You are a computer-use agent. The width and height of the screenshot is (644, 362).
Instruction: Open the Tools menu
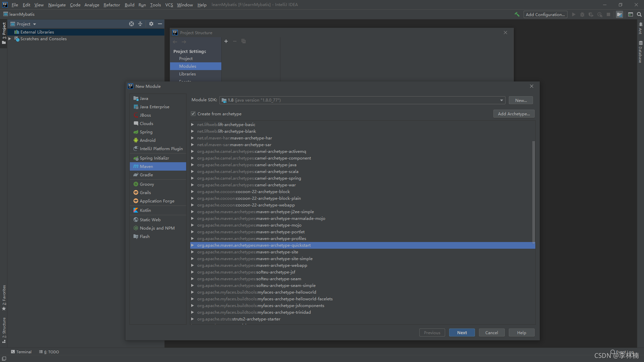(x=155, y=5)
